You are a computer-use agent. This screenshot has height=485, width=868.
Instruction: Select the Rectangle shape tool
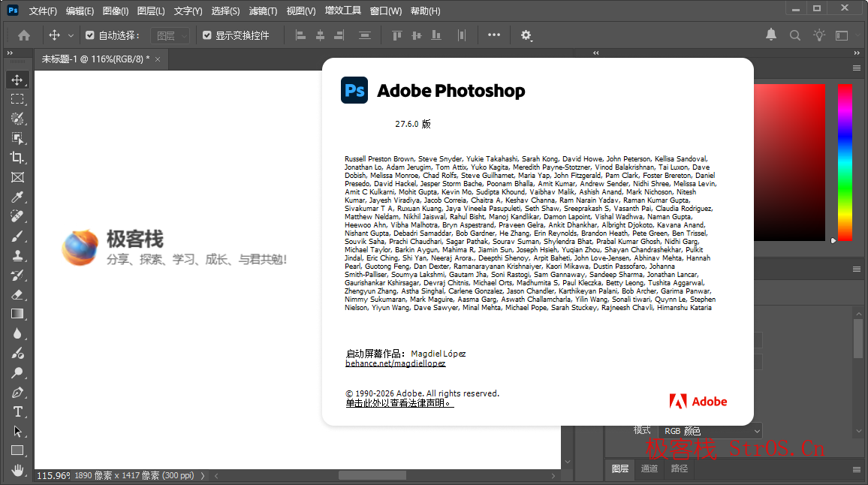point(17,450)
